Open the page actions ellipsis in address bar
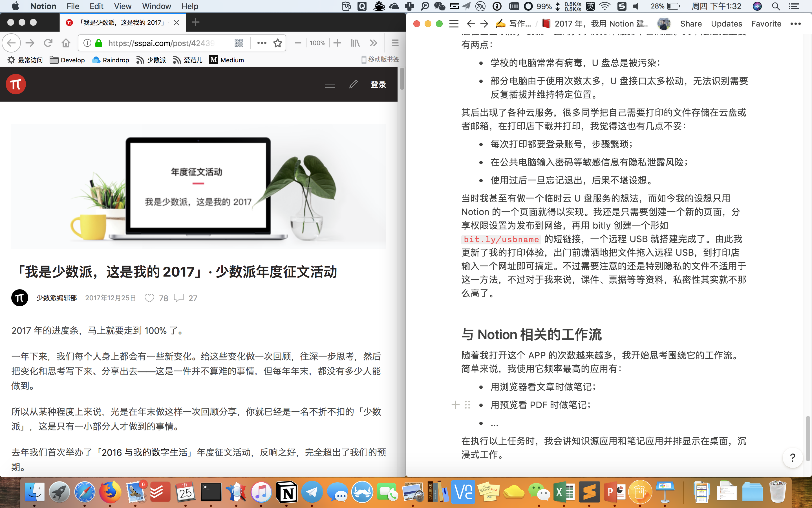The width and height of the screenshot is (812, 508). pos(262,43)
